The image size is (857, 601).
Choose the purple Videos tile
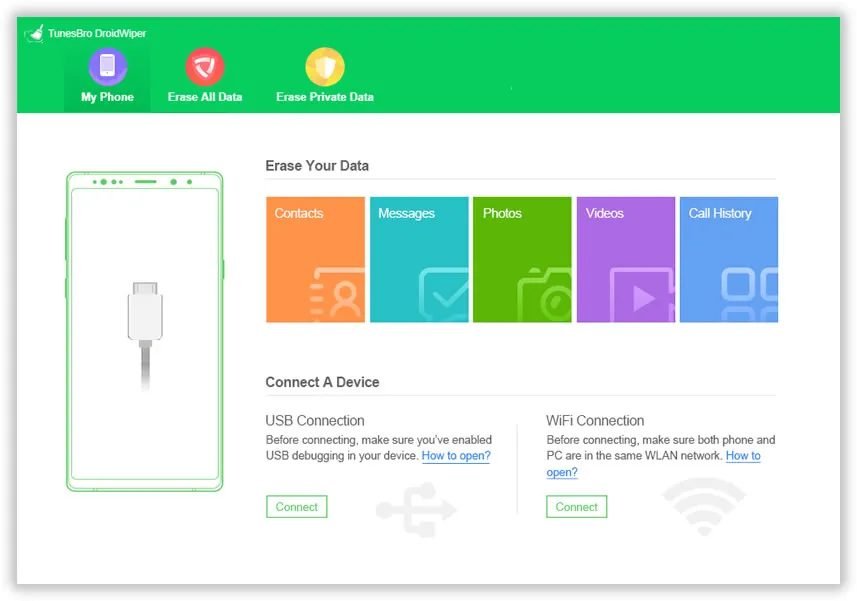point(625,260)
